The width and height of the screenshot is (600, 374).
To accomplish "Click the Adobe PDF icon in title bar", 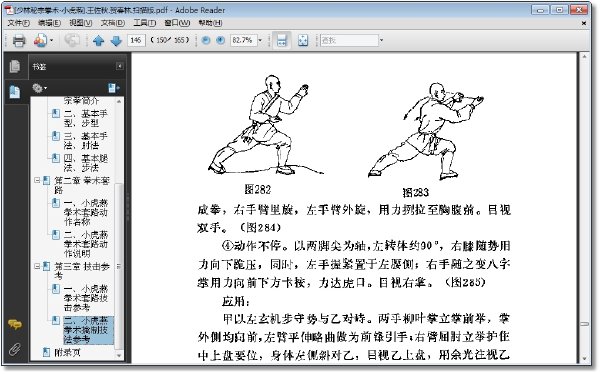I will point(9,10).
